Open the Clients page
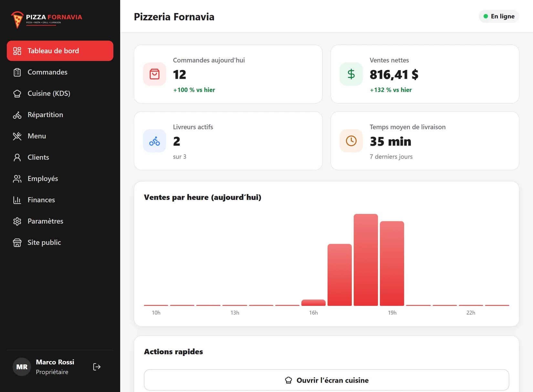Screen dimensions: 533x392 [x=60, y=157]
